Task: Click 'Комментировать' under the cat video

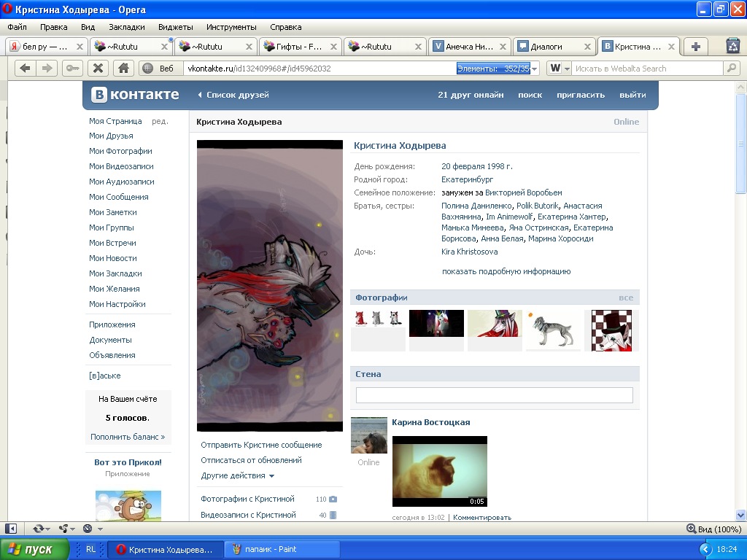Action: [x=482, y=517]
